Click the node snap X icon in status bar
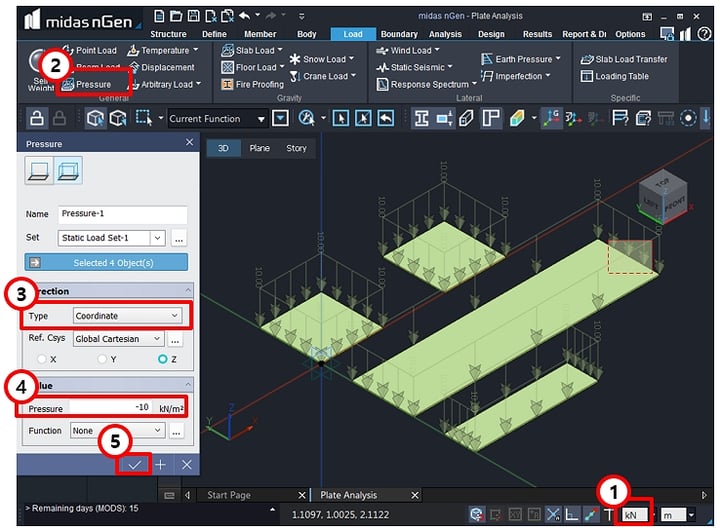720x530 pixels. tap(553, 514)
